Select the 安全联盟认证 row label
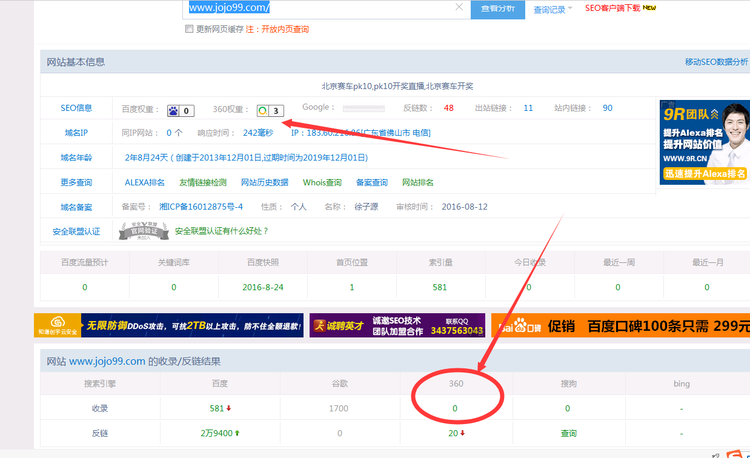The height and width of the screenshot is (458, 750). click(76, 232)
